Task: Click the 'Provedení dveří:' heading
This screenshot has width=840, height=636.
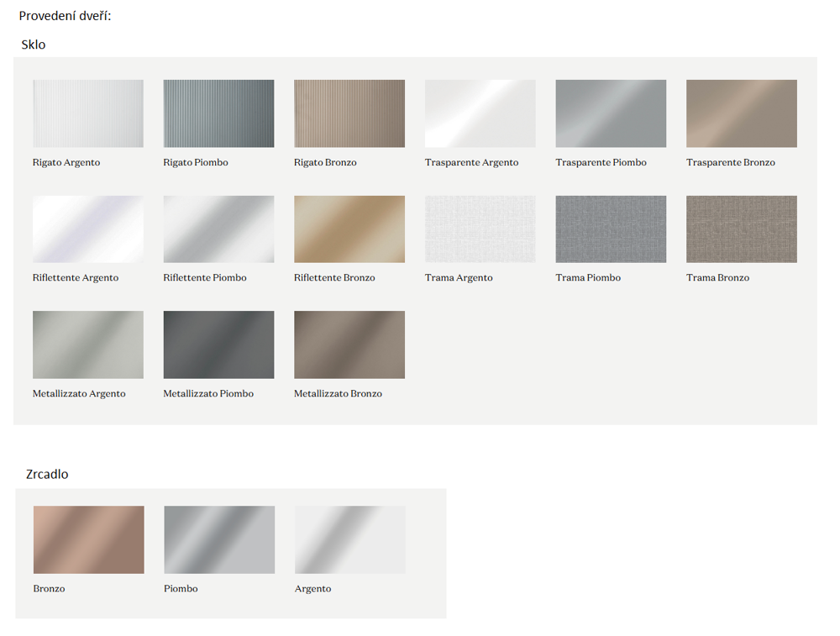Action: point(65,15)
